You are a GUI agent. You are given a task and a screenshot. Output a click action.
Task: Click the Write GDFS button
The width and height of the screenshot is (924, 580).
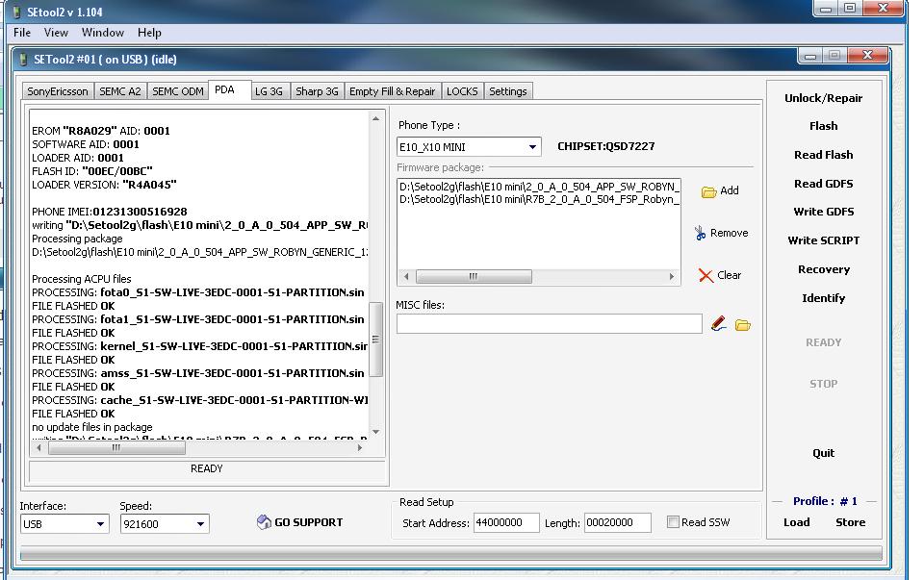(823, 212)
